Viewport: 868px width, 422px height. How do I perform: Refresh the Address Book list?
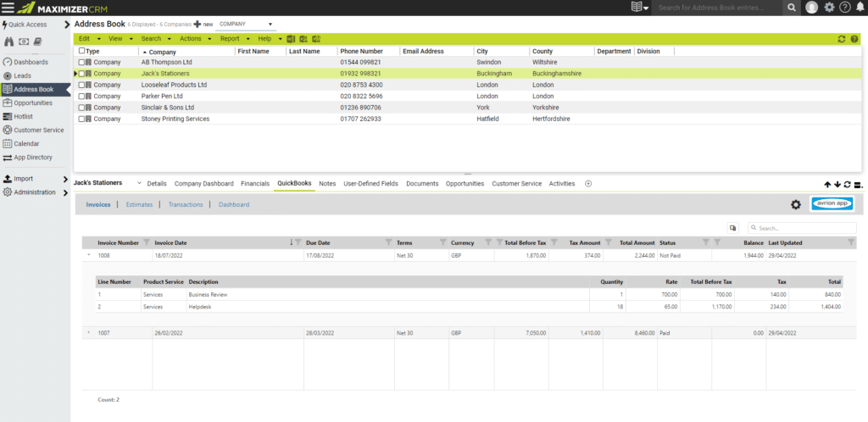(842, 39)
